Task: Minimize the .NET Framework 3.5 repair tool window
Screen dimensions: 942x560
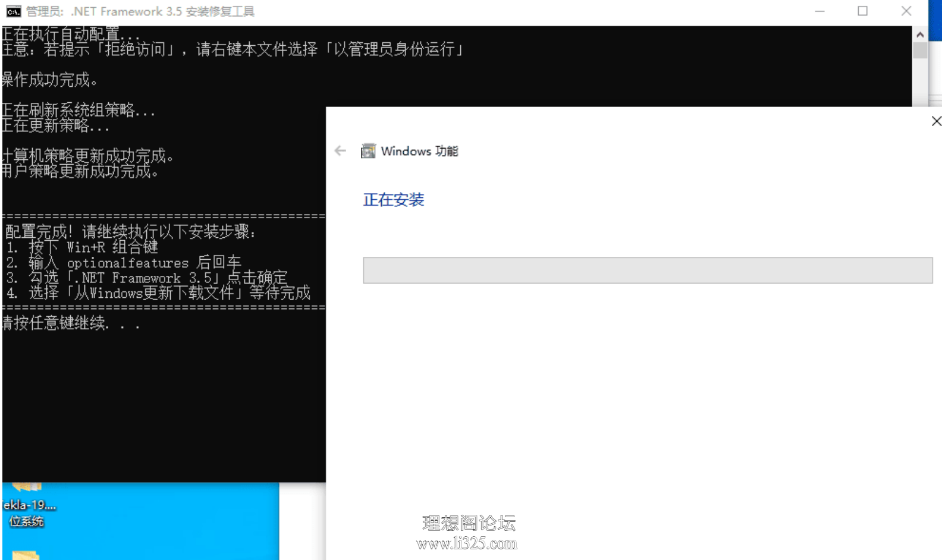Action: click(819, 11)
